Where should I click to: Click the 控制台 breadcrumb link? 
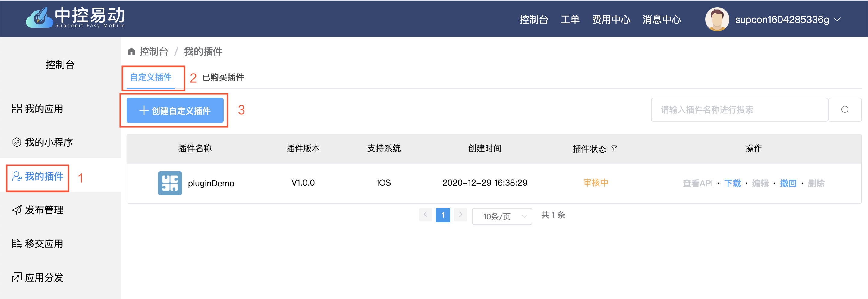pos(154,52)
